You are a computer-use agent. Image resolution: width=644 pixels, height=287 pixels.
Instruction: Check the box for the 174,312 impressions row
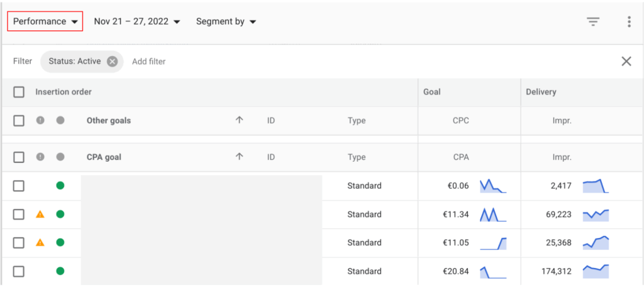click(19, 271)
